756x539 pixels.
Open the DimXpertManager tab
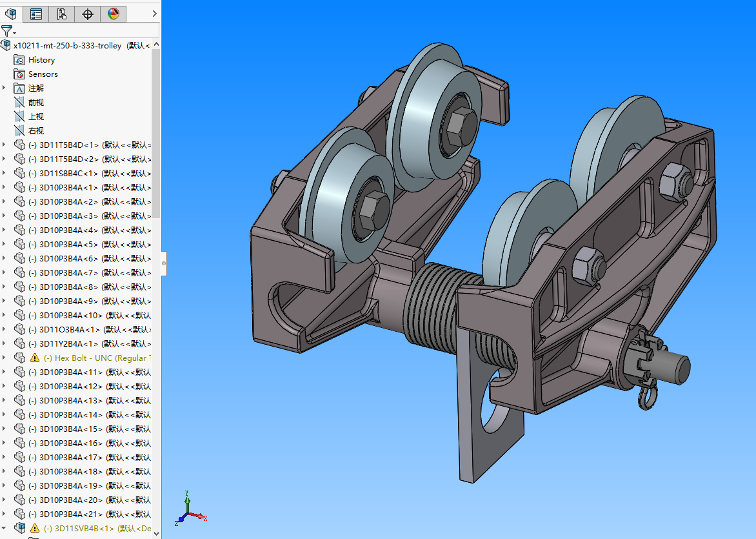(x=87, y=14)
